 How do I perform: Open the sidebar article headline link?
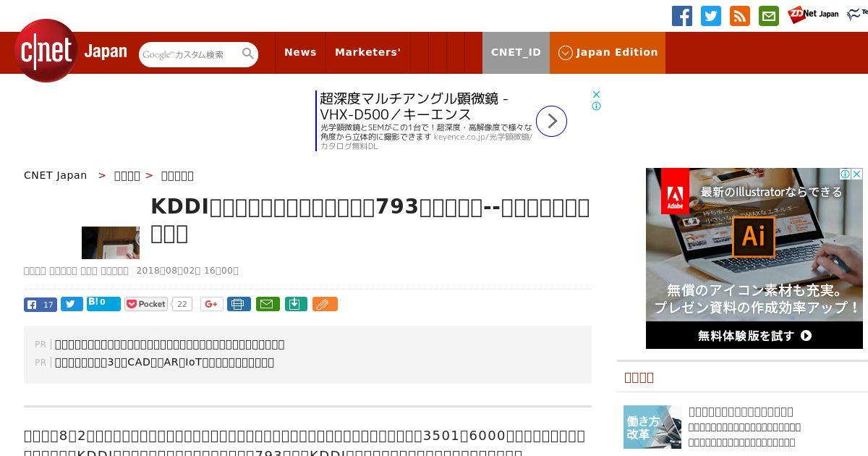pos(741,411)
